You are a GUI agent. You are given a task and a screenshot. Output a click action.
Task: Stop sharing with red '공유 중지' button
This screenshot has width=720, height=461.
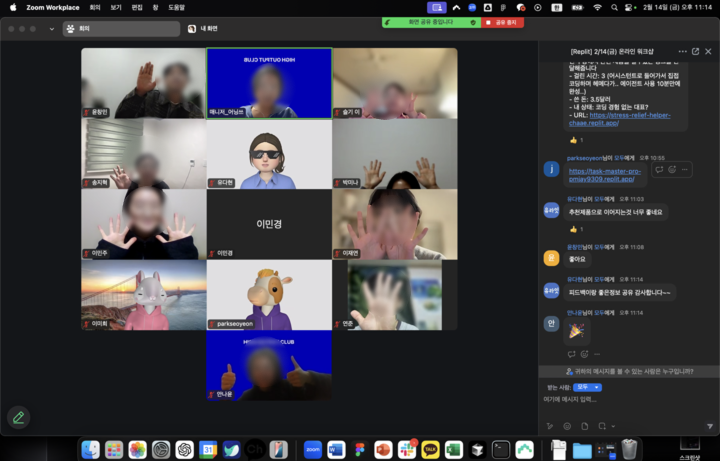(x=502, y=22)
